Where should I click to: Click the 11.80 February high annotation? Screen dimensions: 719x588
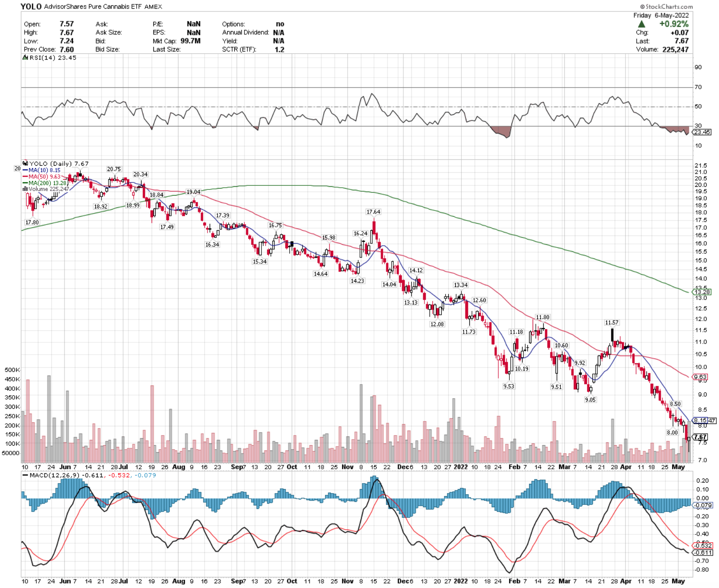point(543,317)
